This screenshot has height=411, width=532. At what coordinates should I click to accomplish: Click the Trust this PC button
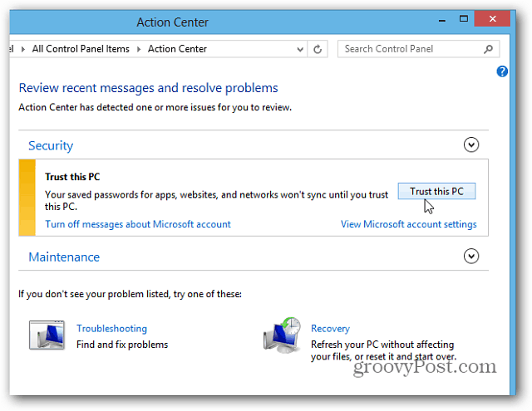tap(436, 191)
